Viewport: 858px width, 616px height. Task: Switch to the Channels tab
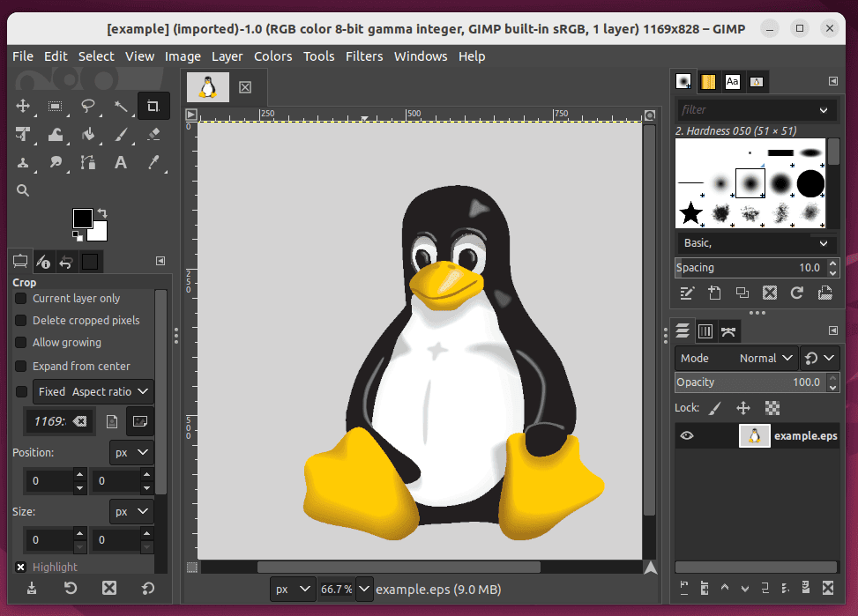tap(705, 330)
